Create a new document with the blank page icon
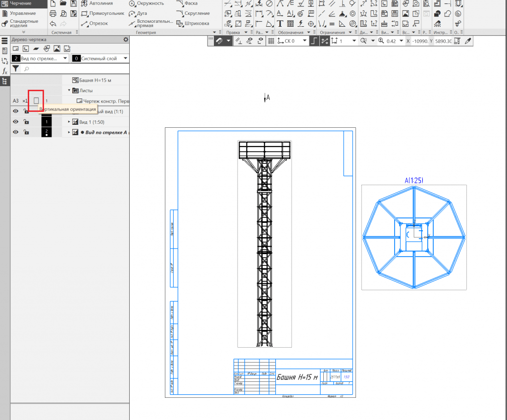Viewport: 507px width, 420px height. pos(53,3)
